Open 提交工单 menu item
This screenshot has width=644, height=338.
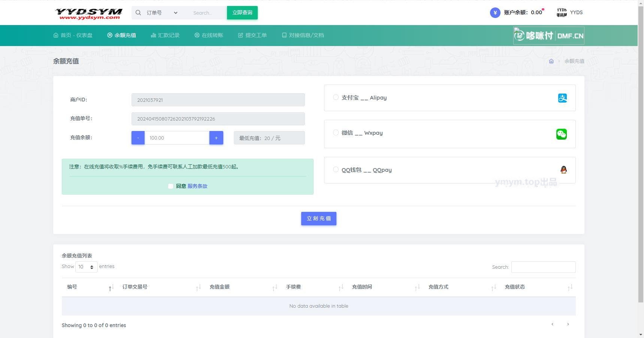click(x=253, y=35)
